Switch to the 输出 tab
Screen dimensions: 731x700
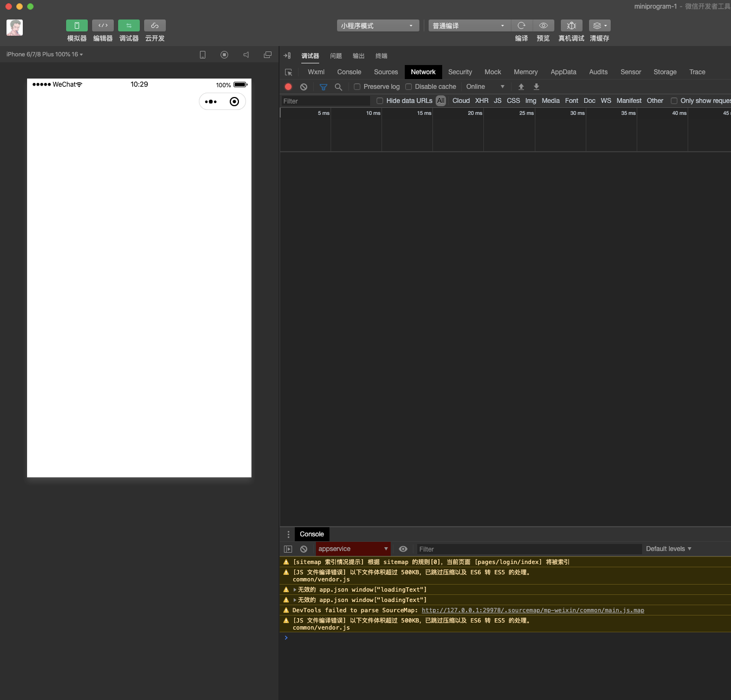point(359,56)
